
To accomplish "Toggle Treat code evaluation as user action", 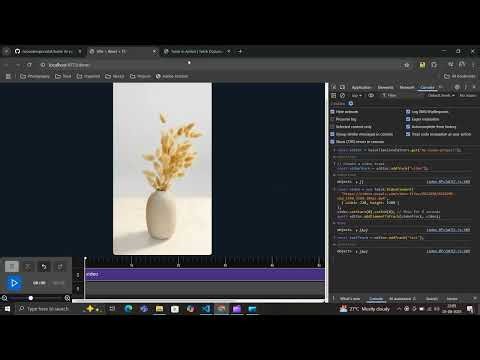I will click(x=408, y=134).
